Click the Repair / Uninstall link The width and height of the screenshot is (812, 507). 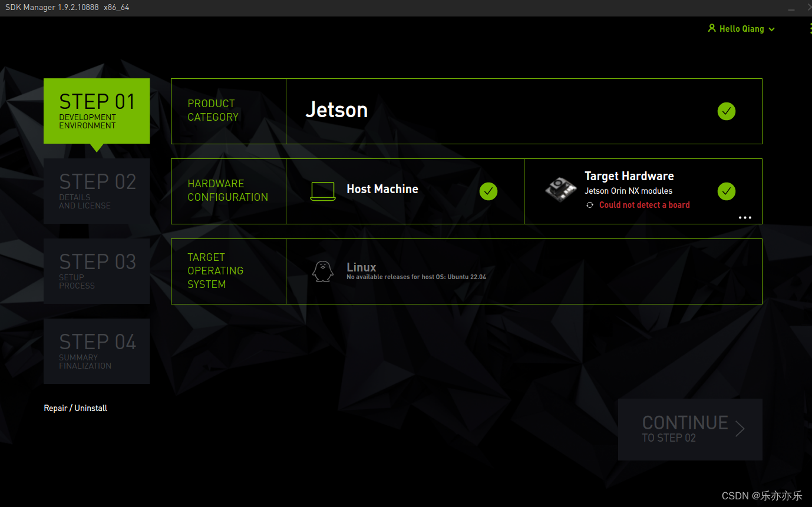coord(75,408)
